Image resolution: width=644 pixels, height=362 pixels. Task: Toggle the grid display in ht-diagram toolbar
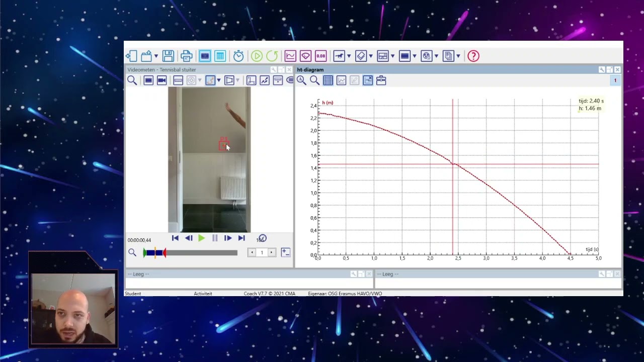tap(328, 80)
